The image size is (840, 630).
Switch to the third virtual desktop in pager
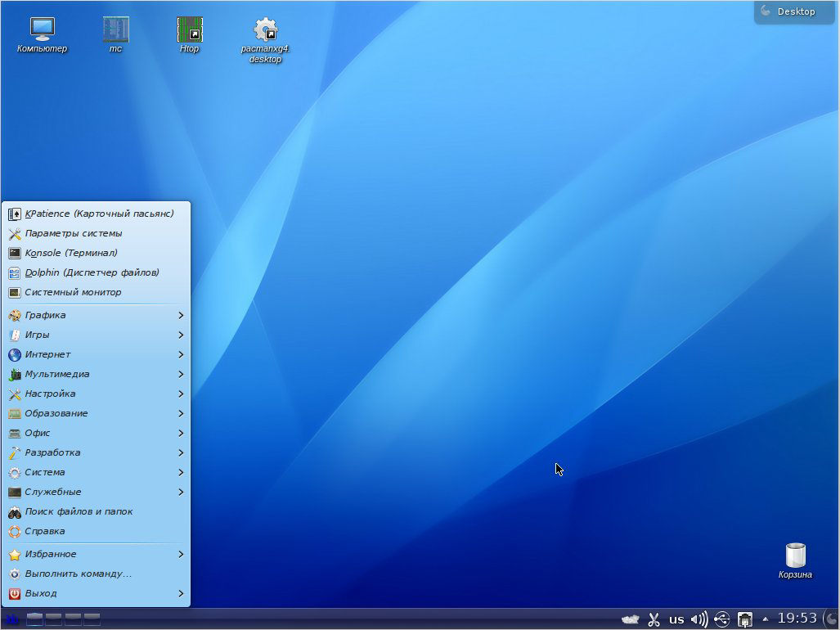pyautogui.click(x=73, y=620)
